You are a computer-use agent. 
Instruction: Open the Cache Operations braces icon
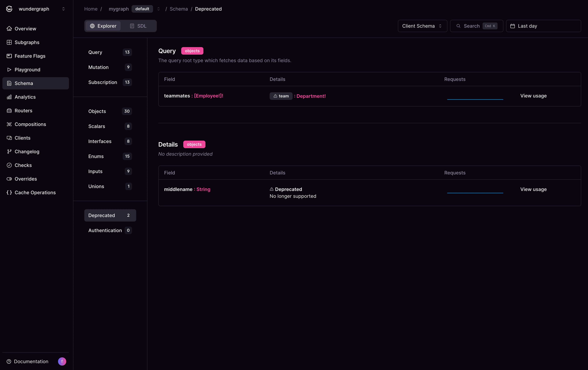(x=9, y=193)
